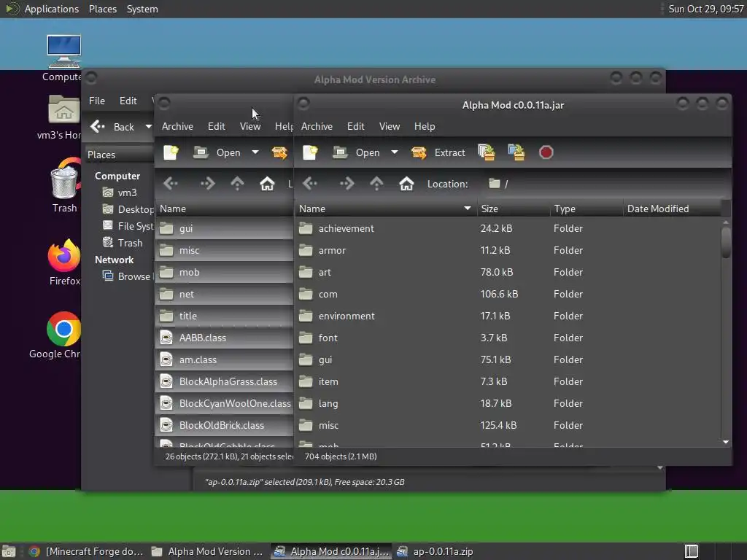
Task: Select the environment folder
Action: (508, 316)
